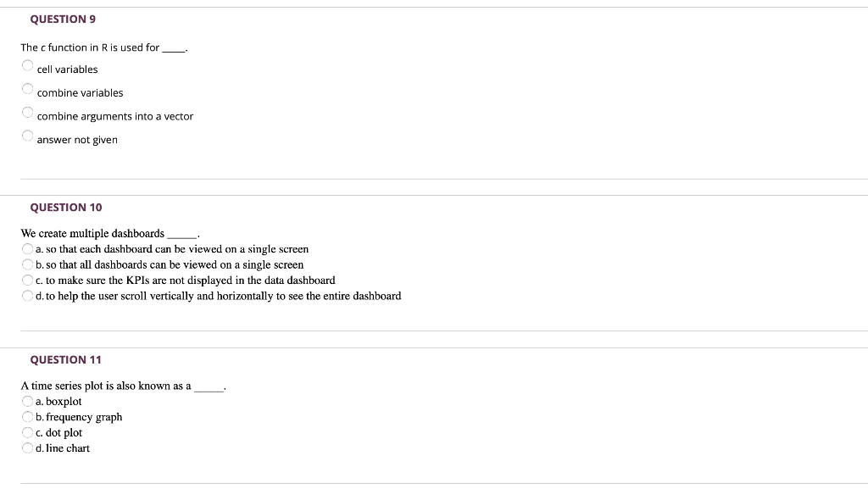Click the QUESTION 10 heading

click(x=66, y=207)
